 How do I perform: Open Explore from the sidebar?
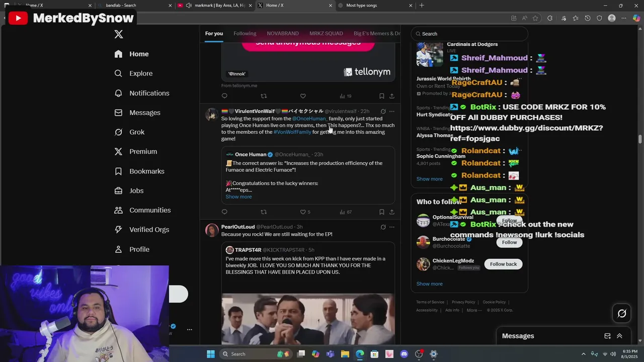(133, 73)
